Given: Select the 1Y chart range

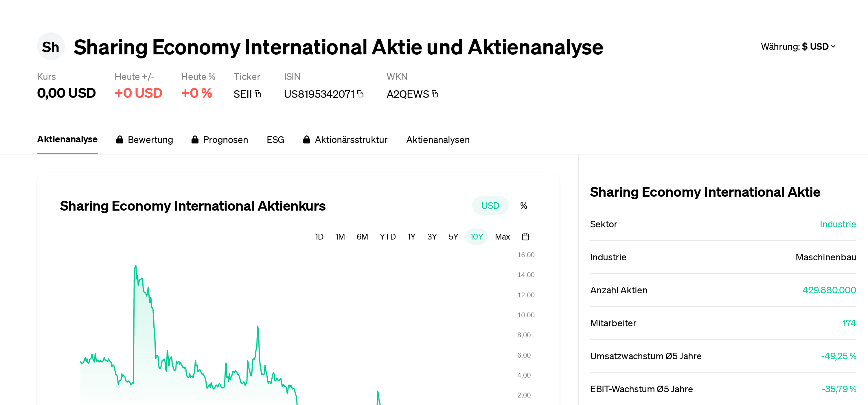Looking at the screenshot, I should pos(411,237).
